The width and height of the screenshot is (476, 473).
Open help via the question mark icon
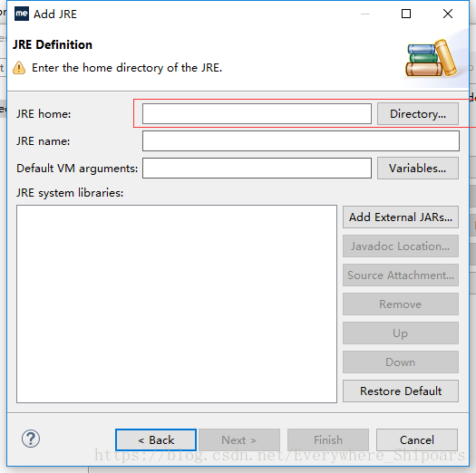(31, 439)
